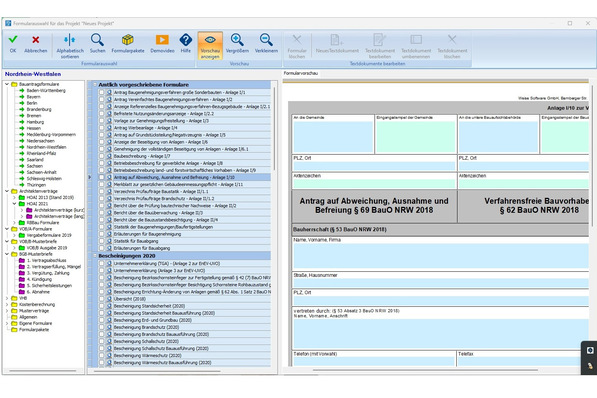The width and height of the screenshot is (597, 398).
Task: Click magenta folder icon of 4. Kündigung
Action: (22, 279)
